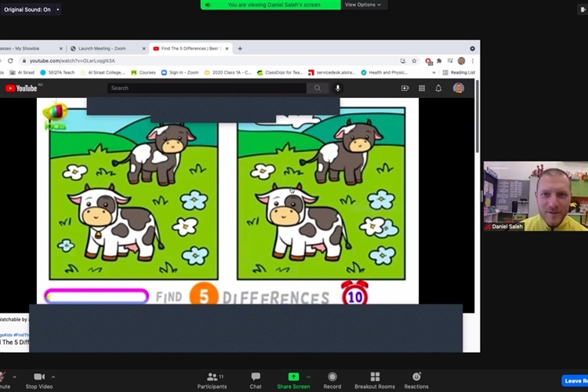
Task: Click the YouTube Create video icon
Action: [405, 88]
